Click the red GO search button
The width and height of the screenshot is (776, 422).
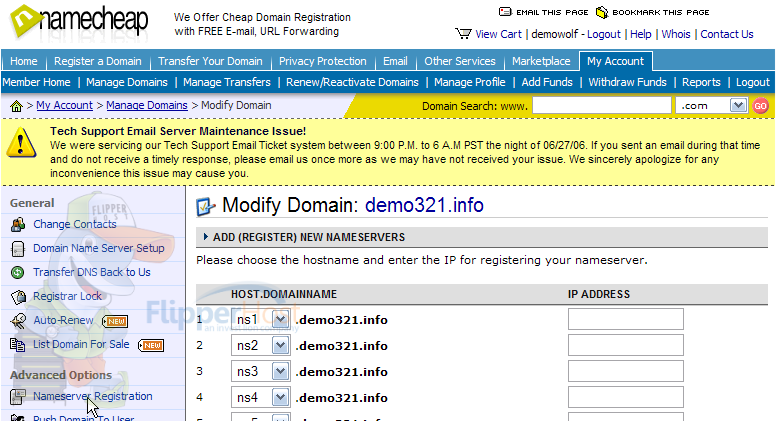tap(760, 105)
